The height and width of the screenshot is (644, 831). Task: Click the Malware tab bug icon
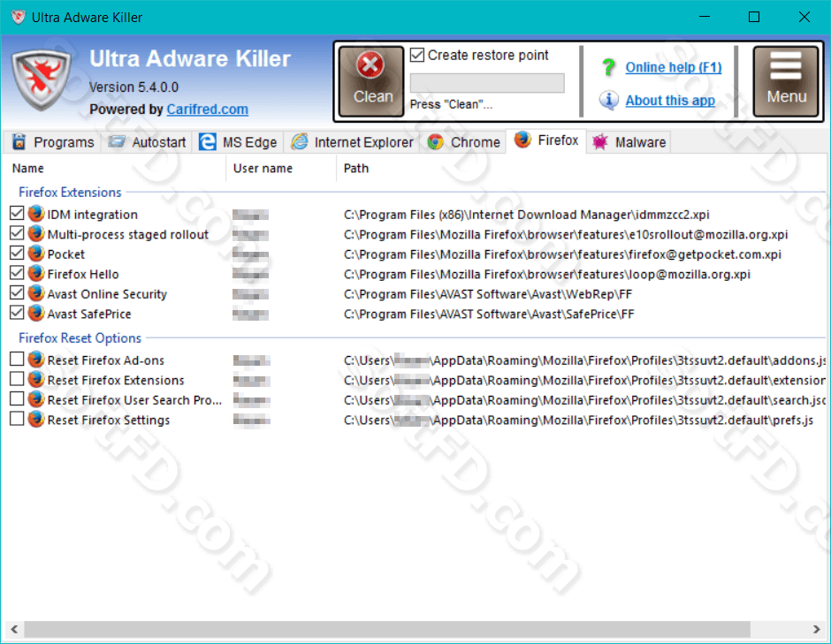coord(600,142)
